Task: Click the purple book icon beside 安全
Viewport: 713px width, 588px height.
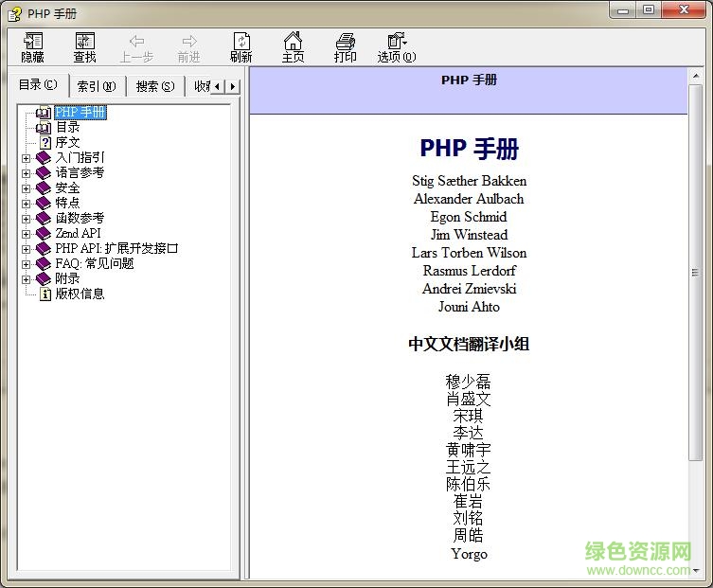Action: (x=44, y=187)
